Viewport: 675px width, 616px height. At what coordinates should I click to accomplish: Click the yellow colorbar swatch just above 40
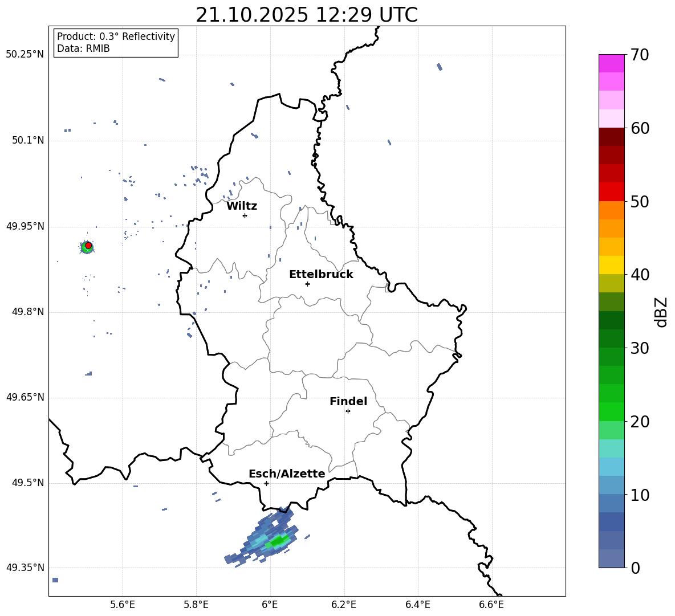coord(612,265)
